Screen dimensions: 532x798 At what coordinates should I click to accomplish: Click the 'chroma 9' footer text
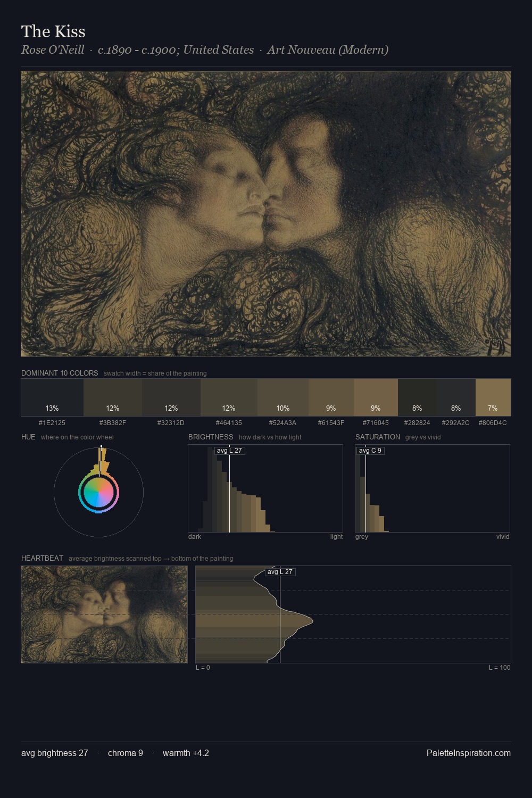click(126, 753)
